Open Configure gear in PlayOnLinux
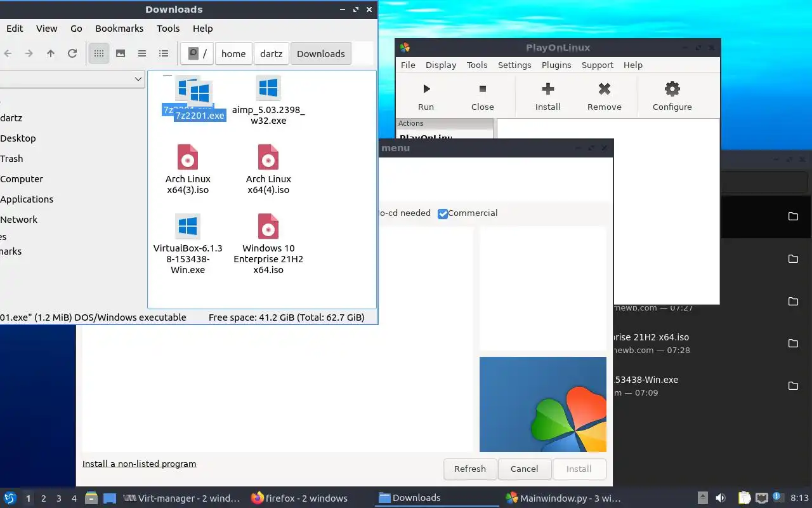This screenshot has width=812, height=508. point(672,89)
